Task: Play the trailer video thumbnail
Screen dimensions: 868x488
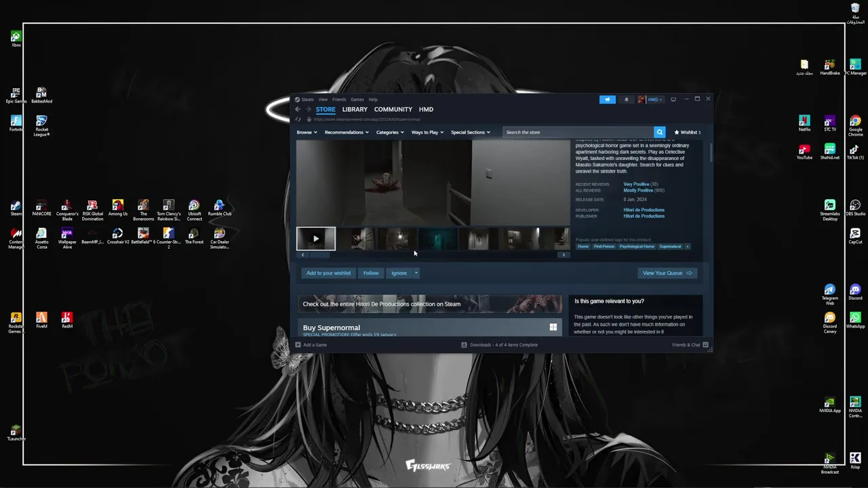Action: 316,239
